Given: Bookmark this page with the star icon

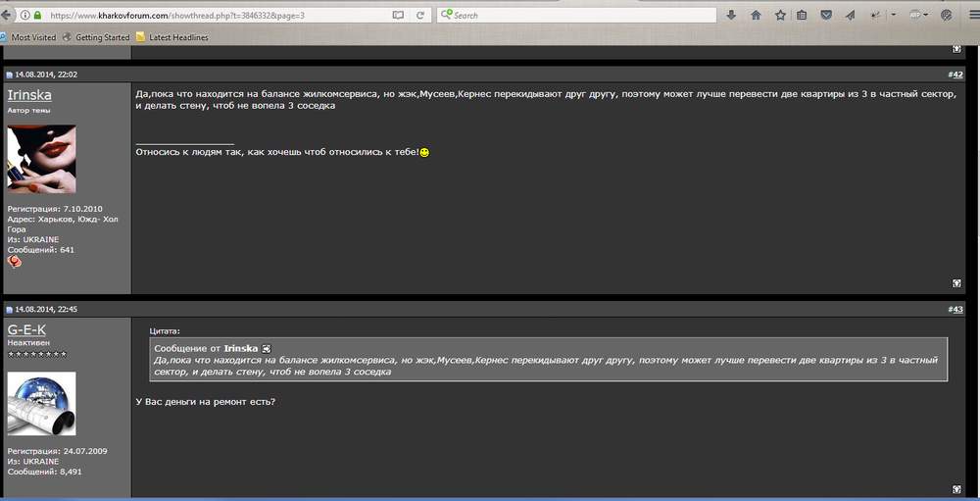Looking at the screenshot, I should [x=780, y=15].
